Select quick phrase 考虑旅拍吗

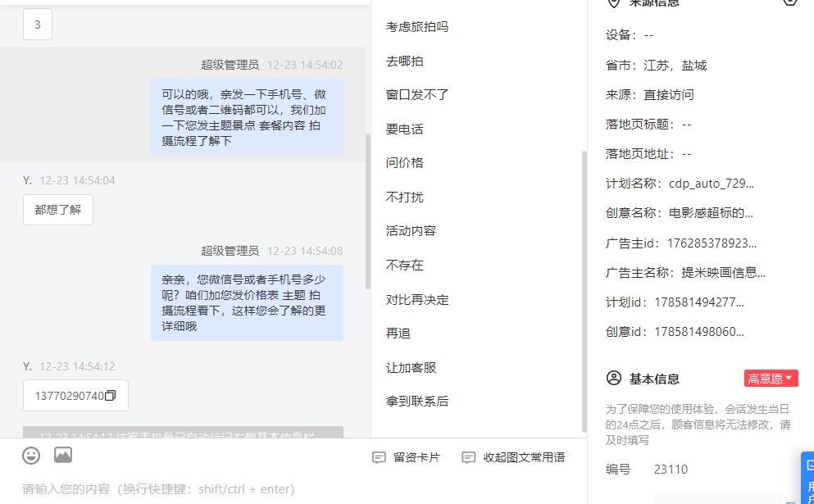point(417,27)
